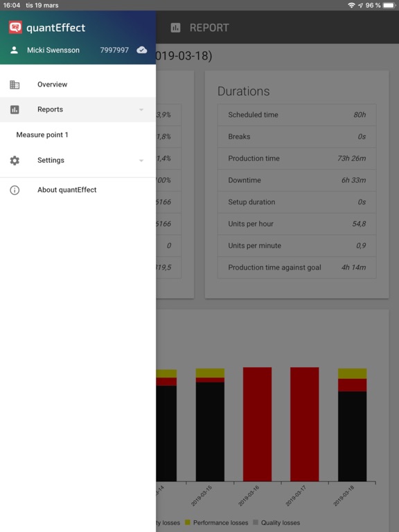Select the Reports menu item
This screenshot has width=399, height=532.
[78, 109]
